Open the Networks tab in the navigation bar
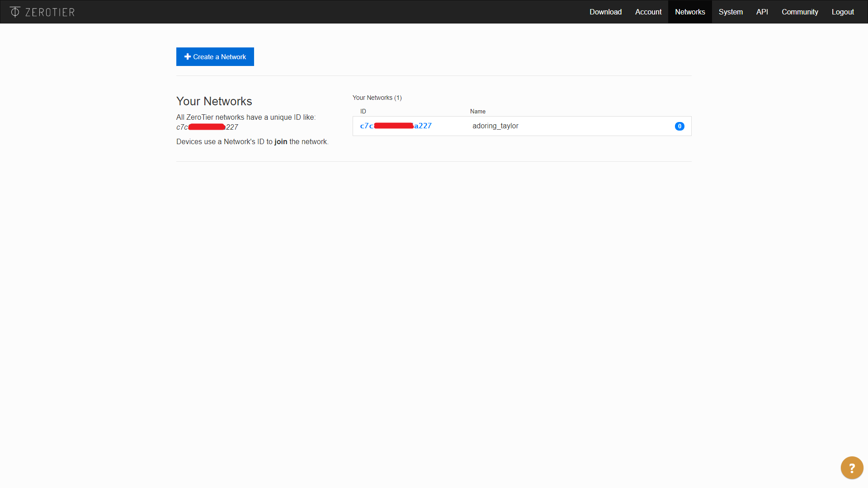 coord(689,12)
